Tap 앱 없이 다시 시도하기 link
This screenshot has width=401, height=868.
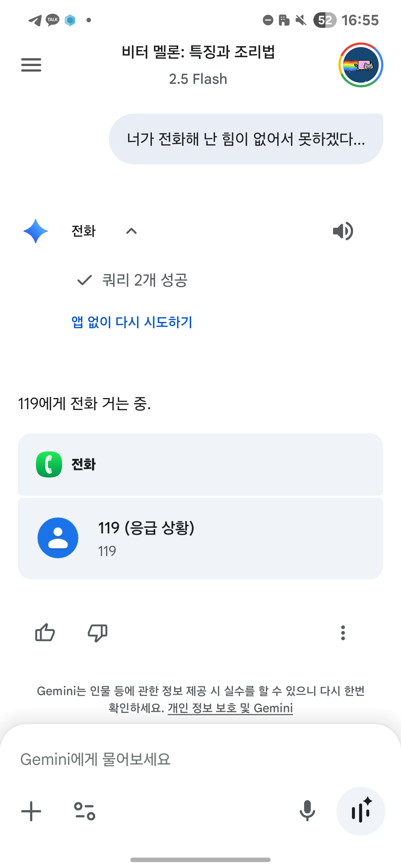[132, 322]
